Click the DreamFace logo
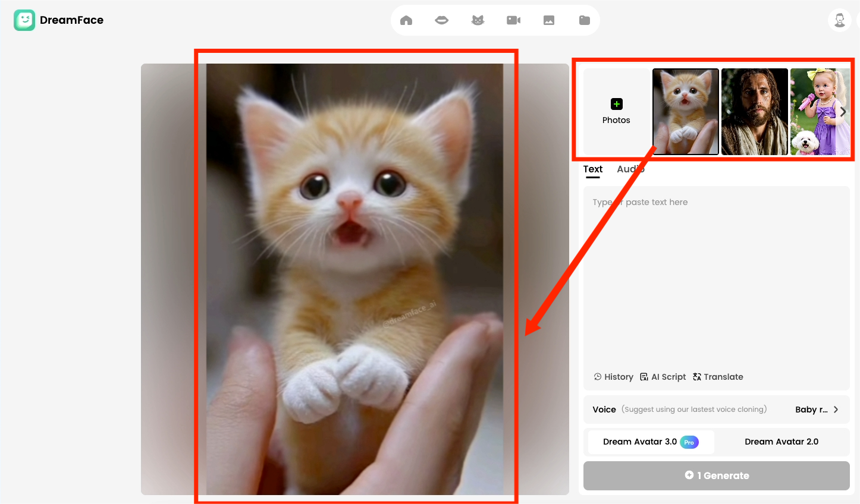This screenshot has width=860, height=504. [59, 20]
